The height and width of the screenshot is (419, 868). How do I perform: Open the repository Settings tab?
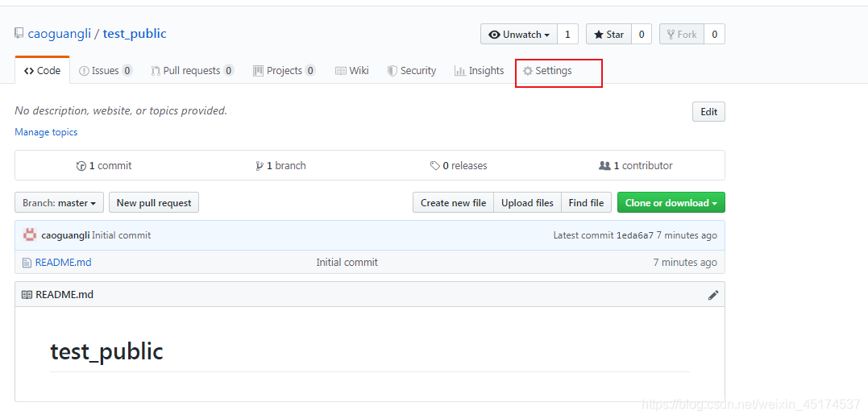(547, 71)
